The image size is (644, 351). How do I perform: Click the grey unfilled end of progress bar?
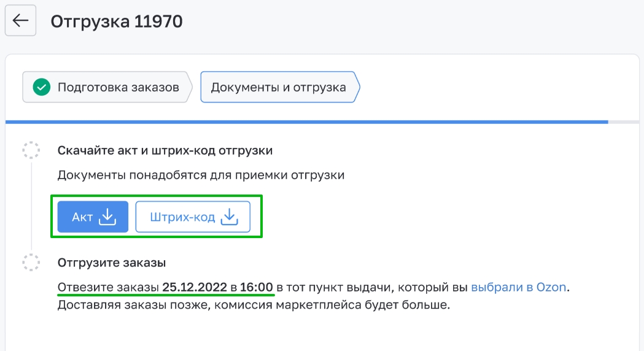point(624,122)
